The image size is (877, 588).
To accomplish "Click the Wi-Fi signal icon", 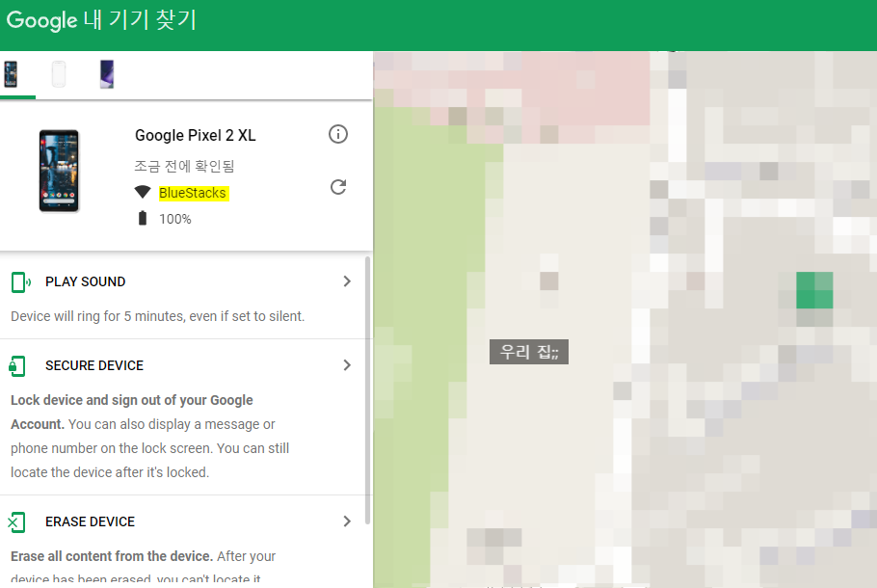I will pos(143,192).
